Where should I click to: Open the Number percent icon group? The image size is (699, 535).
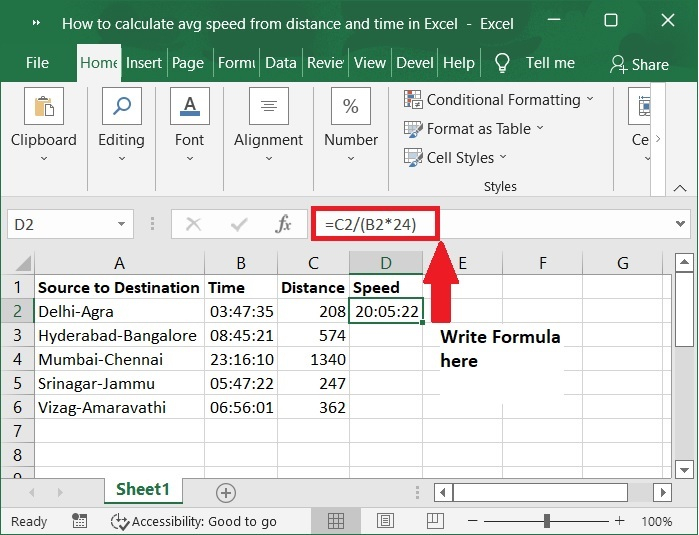pyautogui.click(x=351, y=107)
